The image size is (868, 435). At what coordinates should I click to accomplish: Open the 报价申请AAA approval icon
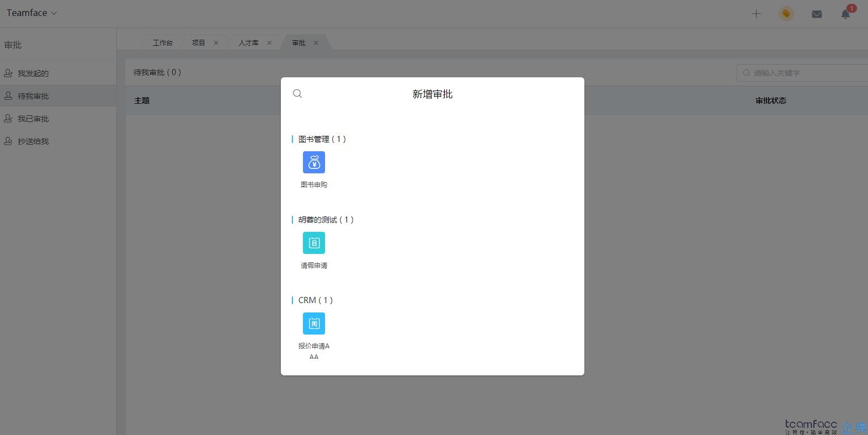pos(314,323)
